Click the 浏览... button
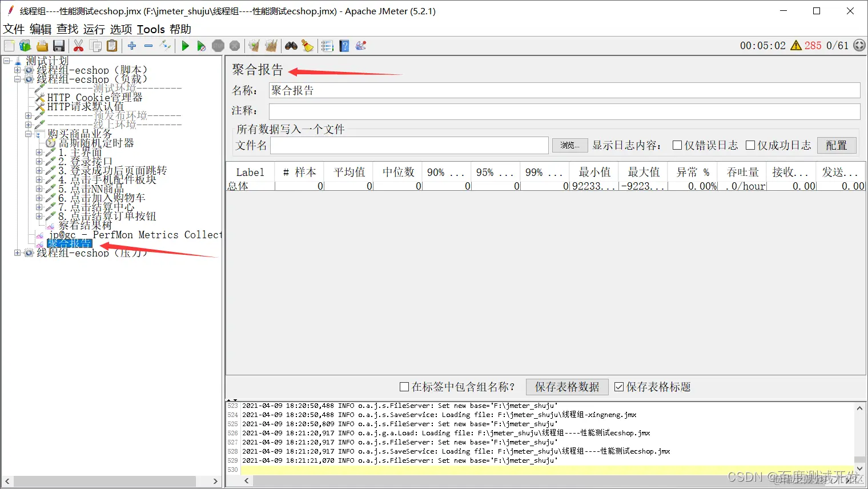The height and width of the screenshot is (489, 868). click(x=569, y=145)
